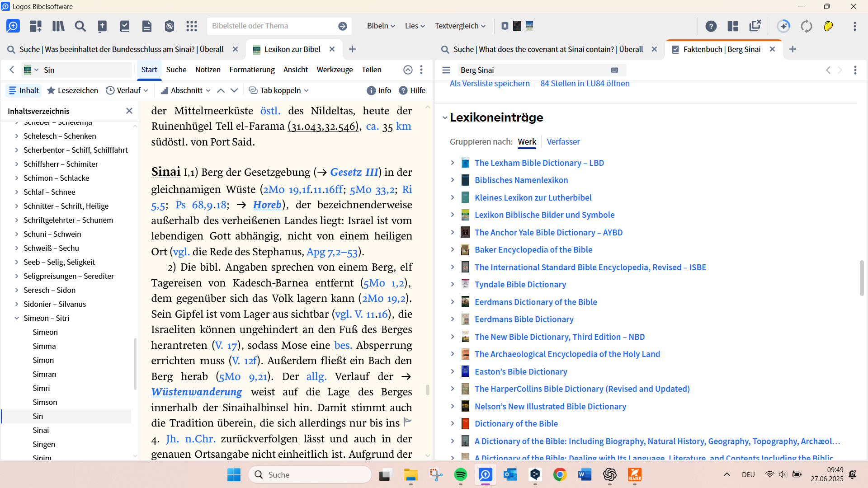Click the sync refresh icon
868x488 pixels.
click(x=807, y=26)
